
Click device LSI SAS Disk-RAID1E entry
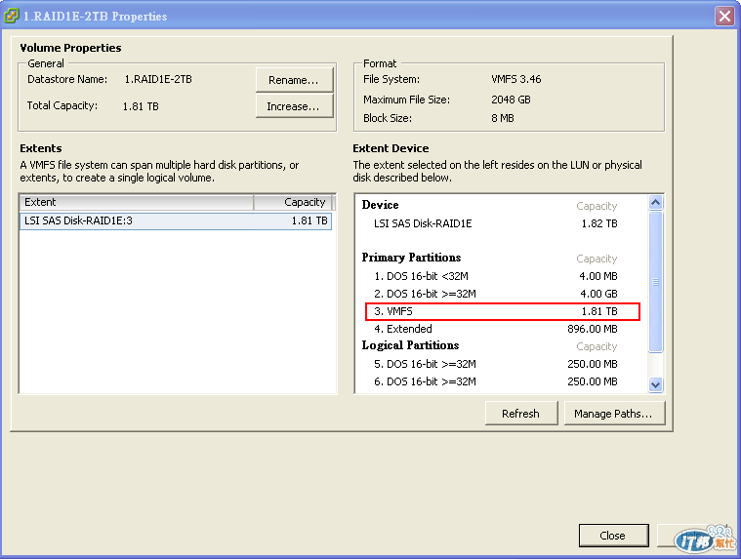[423, 223]
